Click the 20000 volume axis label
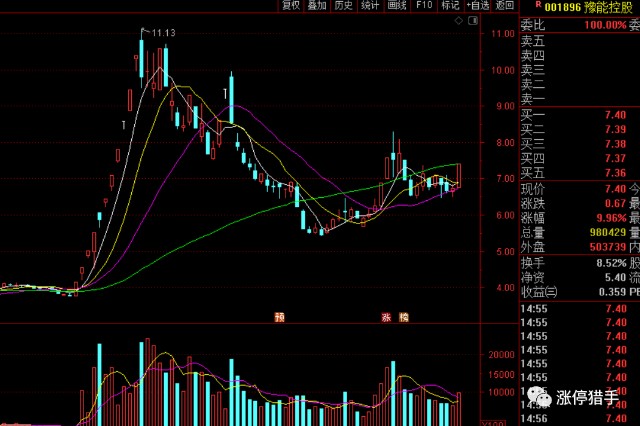640x426 pixels. click(x=501, y=355)
